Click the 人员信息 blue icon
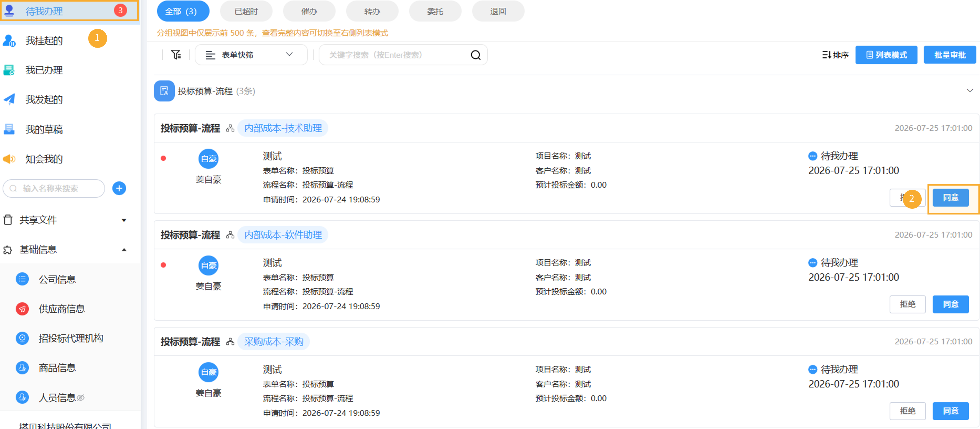The height and width of the screenshot is (429, 980). 22,397
